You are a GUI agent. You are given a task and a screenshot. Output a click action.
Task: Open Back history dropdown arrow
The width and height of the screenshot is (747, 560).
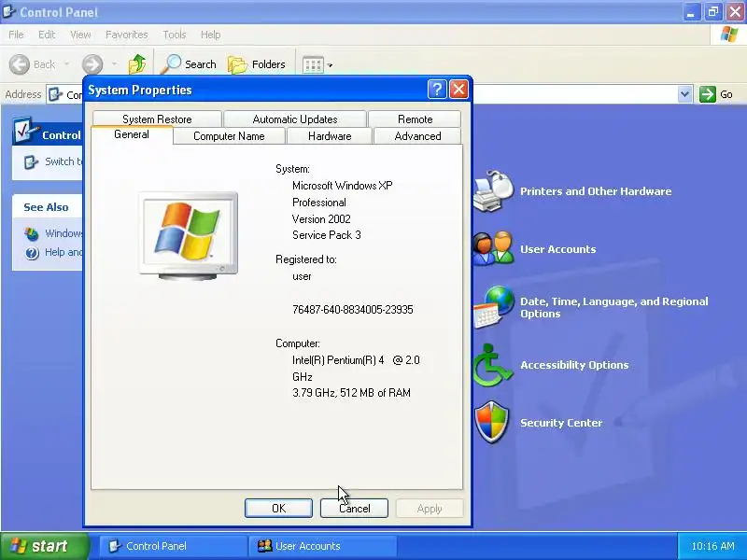click(66, 63)
